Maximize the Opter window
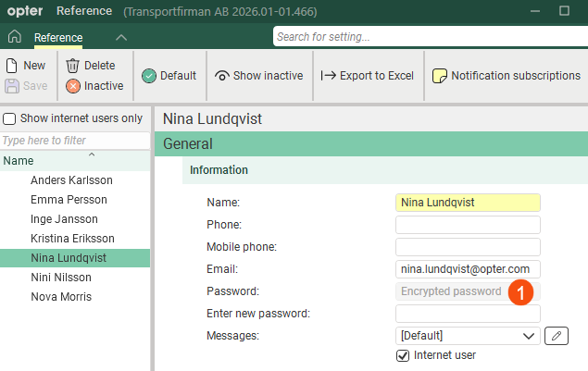588x371 pixels. (564, 11)
